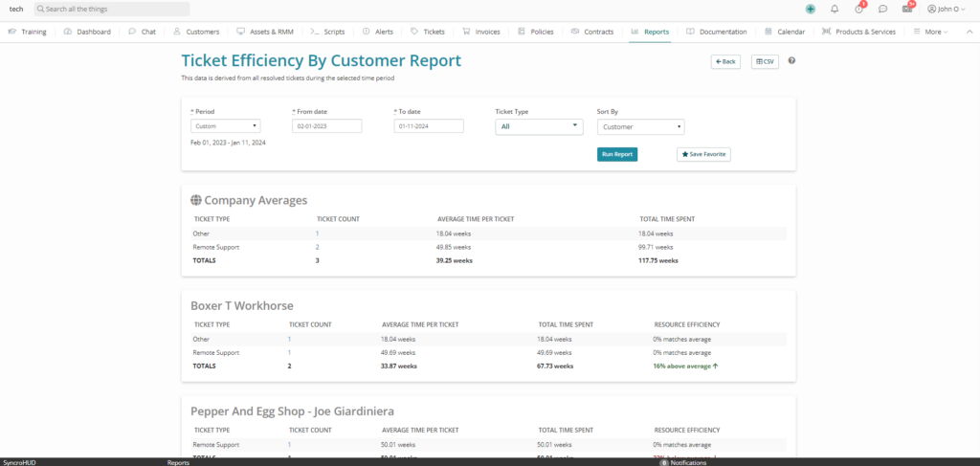Click the green plus quick-add icon

811,9
